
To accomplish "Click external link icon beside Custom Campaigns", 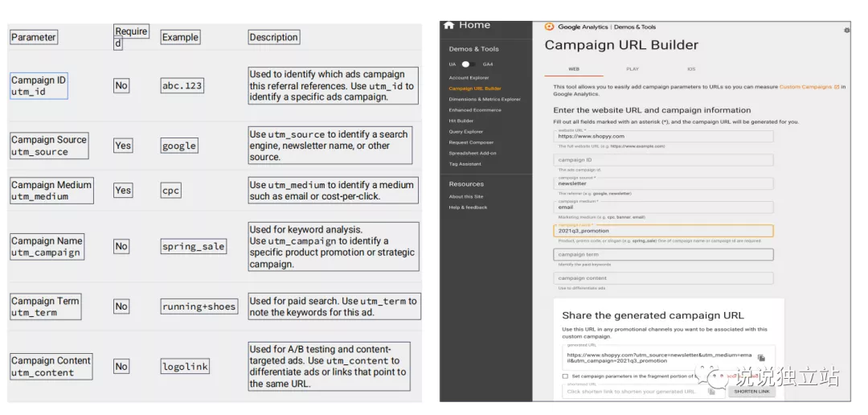I will point(837,87).
